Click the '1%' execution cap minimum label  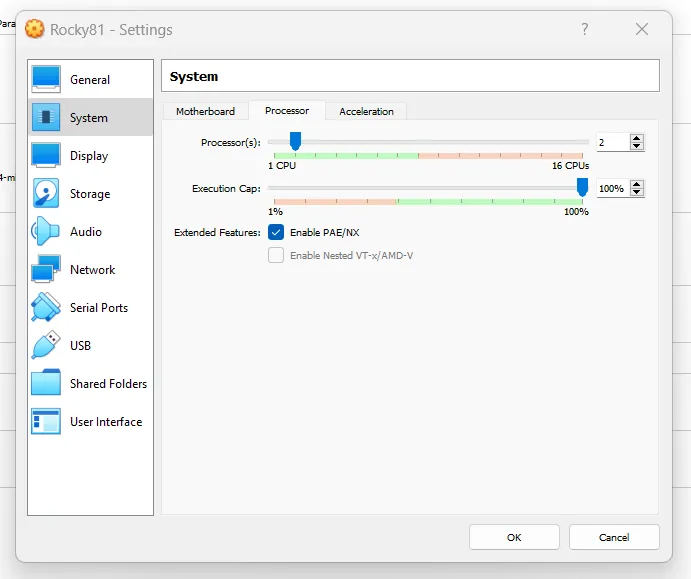[x=275, y=212]
